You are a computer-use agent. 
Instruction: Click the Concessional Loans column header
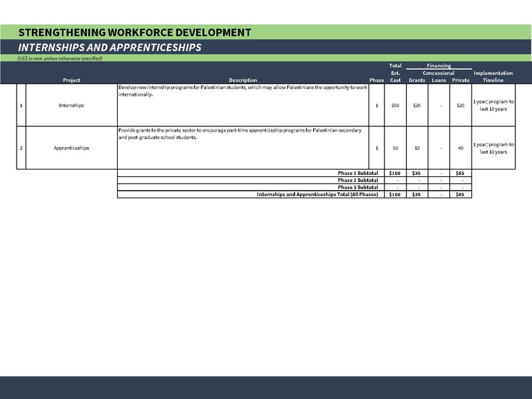[x=439, y=76]
